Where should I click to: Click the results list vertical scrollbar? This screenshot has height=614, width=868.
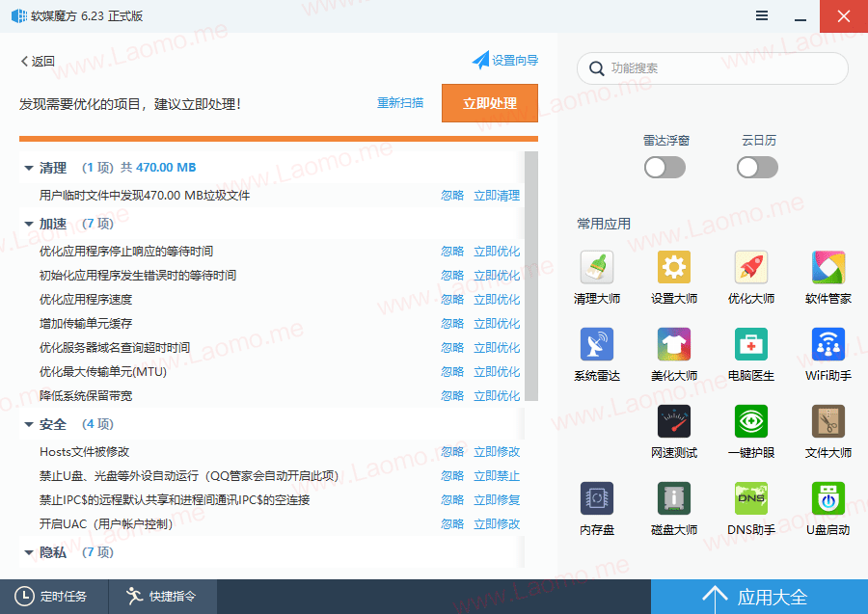pyautogui.click(x=531, y=276)
